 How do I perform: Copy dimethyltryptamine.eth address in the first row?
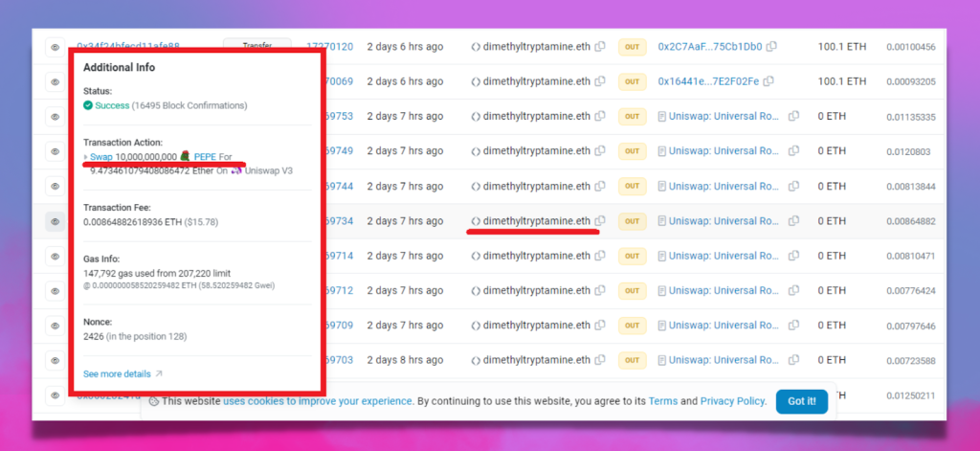pyautogui.click(x=600, y=47)
